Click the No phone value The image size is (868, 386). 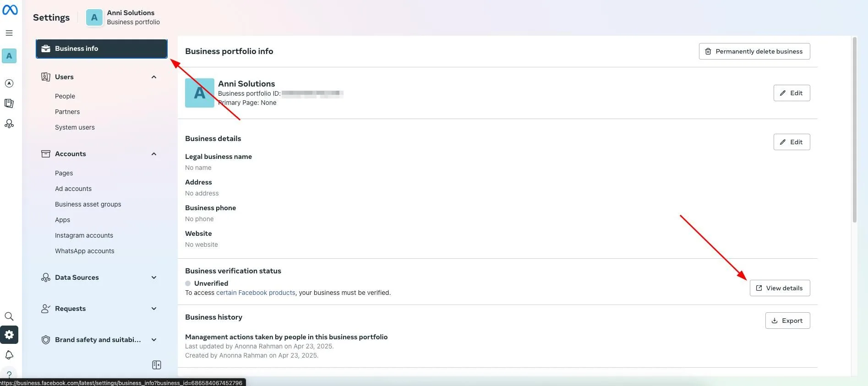click(x=199, y=219)
